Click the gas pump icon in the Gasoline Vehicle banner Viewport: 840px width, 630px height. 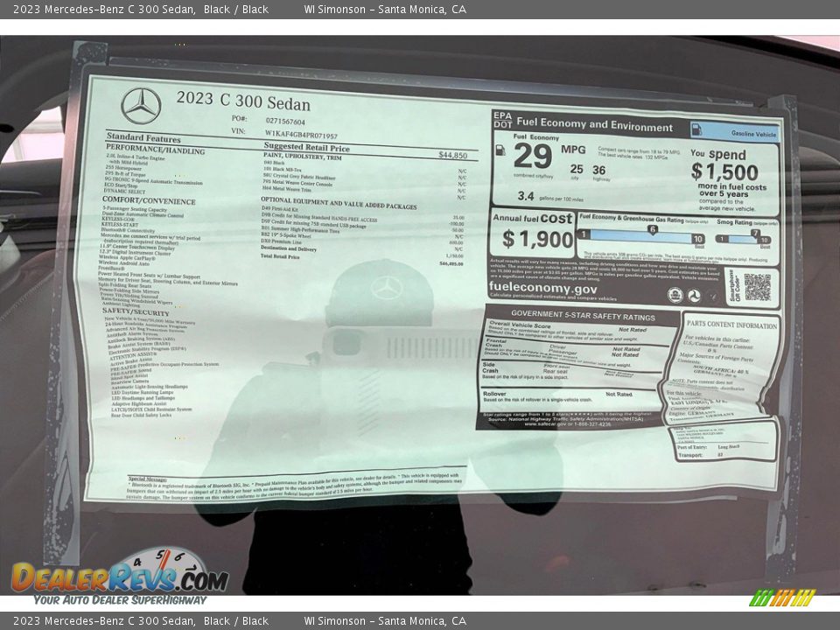(696, 129)
